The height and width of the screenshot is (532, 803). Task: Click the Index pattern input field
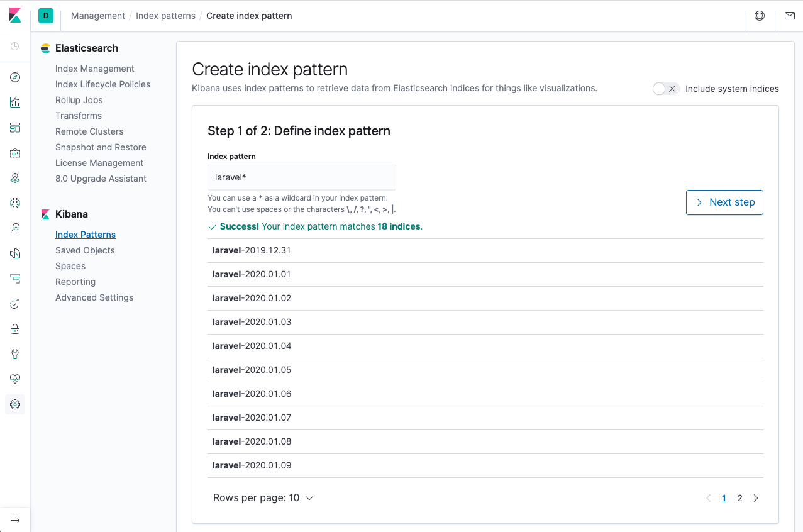pos(302,177)
